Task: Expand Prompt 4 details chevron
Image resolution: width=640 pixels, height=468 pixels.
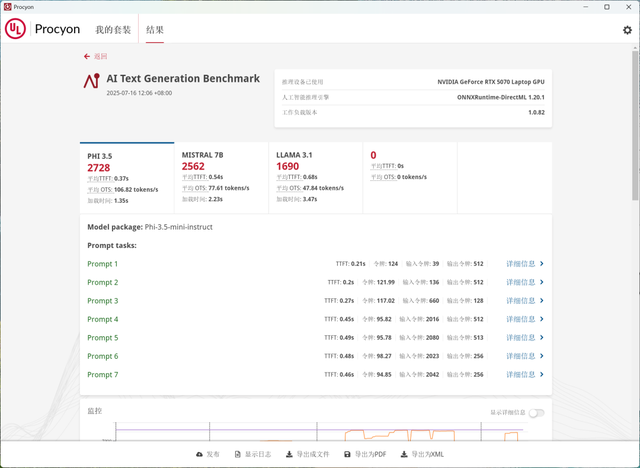Action: [x=542, y=319]
